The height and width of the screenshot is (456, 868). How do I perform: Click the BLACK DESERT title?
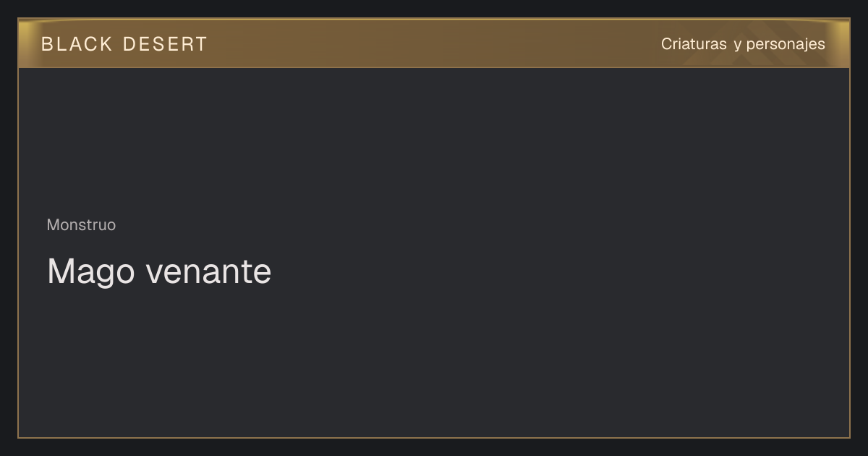tap(124, 44)
